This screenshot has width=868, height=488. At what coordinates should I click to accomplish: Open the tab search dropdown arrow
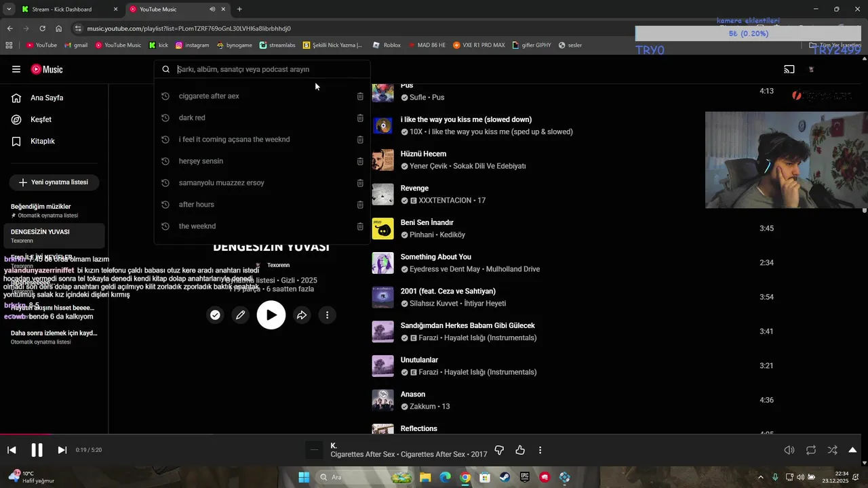pyautogui.click(x=9, y=9)
